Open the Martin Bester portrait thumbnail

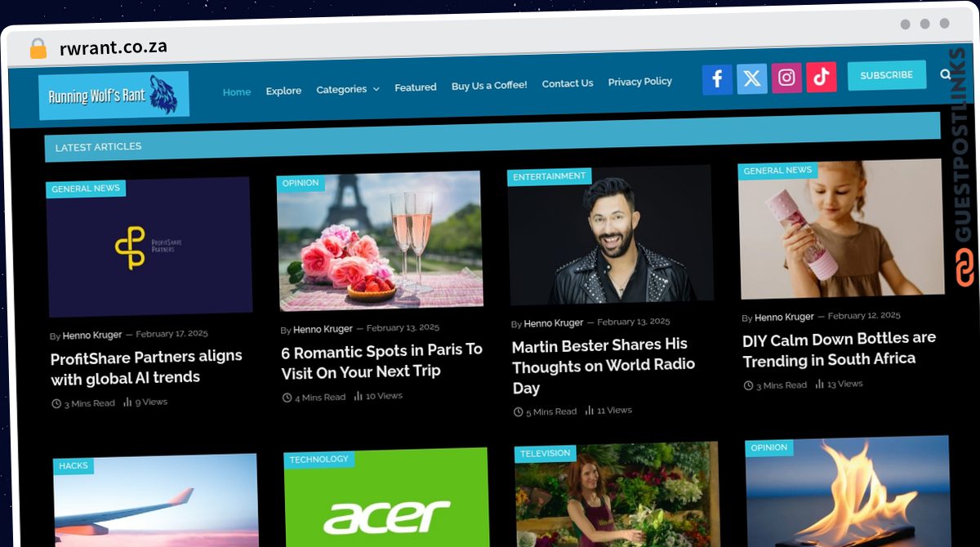[611, 235]
